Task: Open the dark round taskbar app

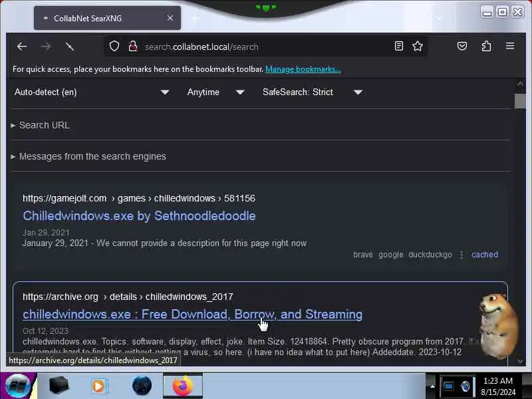Action: pos(142,386)
